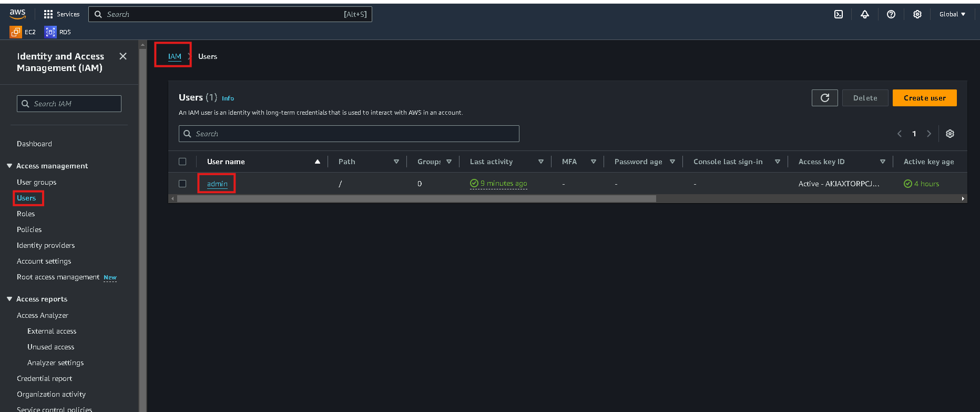
Task: Open Organization activity
Action: coord(51,394)
